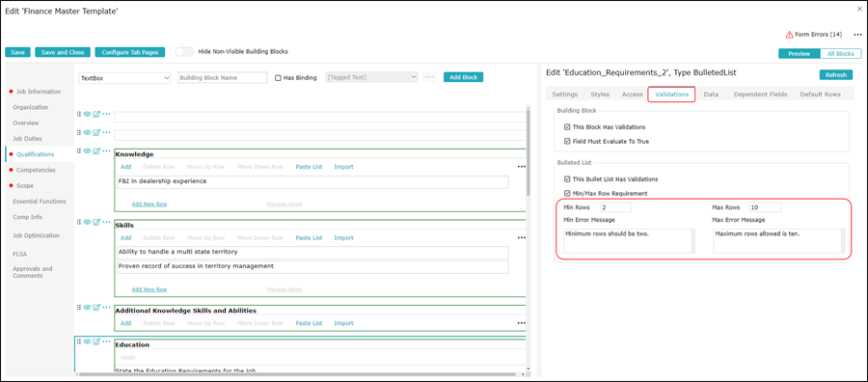Viewport: 868px width, 382px height.
Task: Uncheck This Bullet List Has Validations
Action: 567,178
